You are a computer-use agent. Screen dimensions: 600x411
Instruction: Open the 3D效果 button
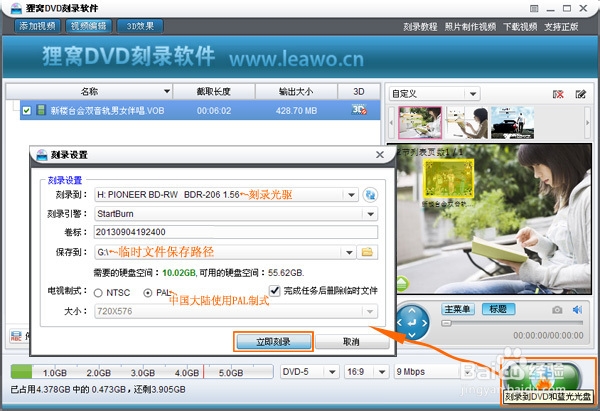[x=140, y=26]
